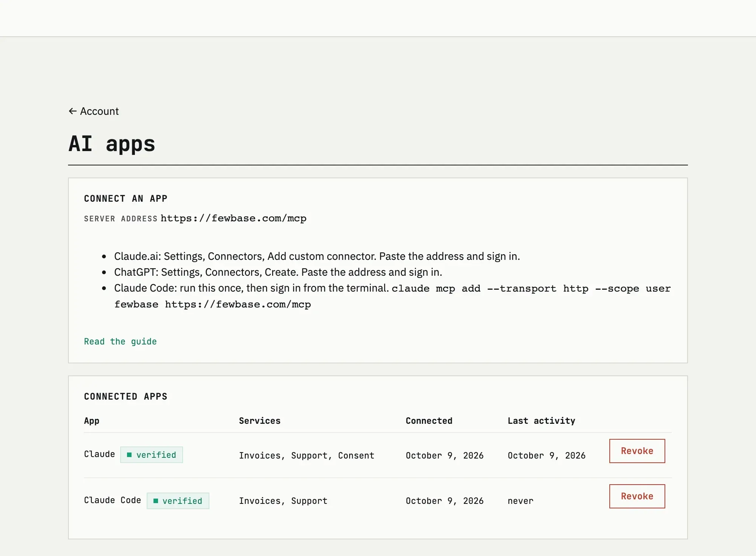Click the CONNECT AN APP section title

126,199
